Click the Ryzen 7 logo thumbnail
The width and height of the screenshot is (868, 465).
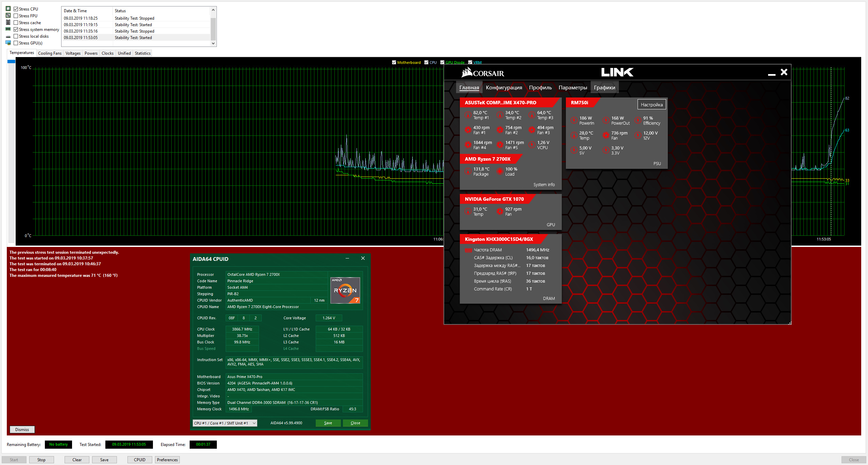pos(345,290)
